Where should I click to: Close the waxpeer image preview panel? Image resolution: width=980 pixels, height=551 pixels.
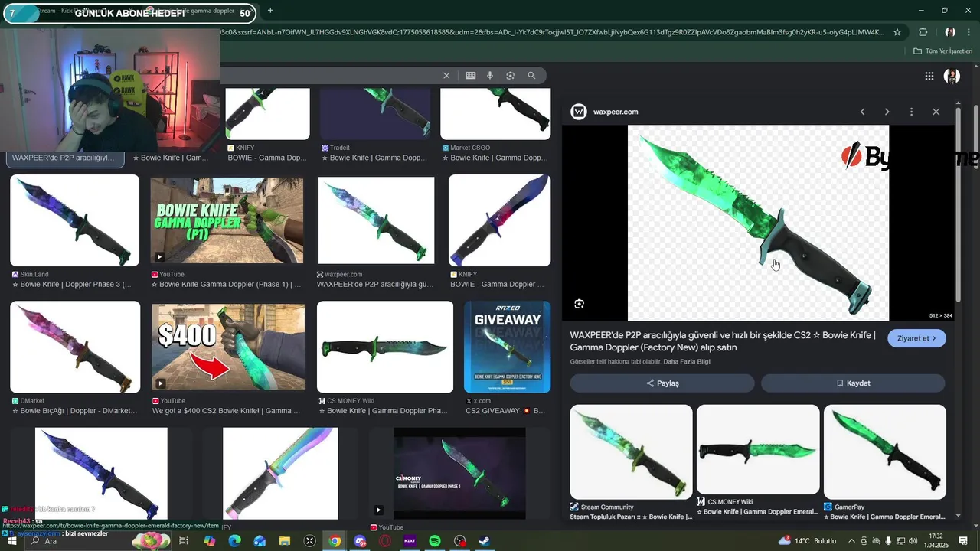tap(936, 112)
